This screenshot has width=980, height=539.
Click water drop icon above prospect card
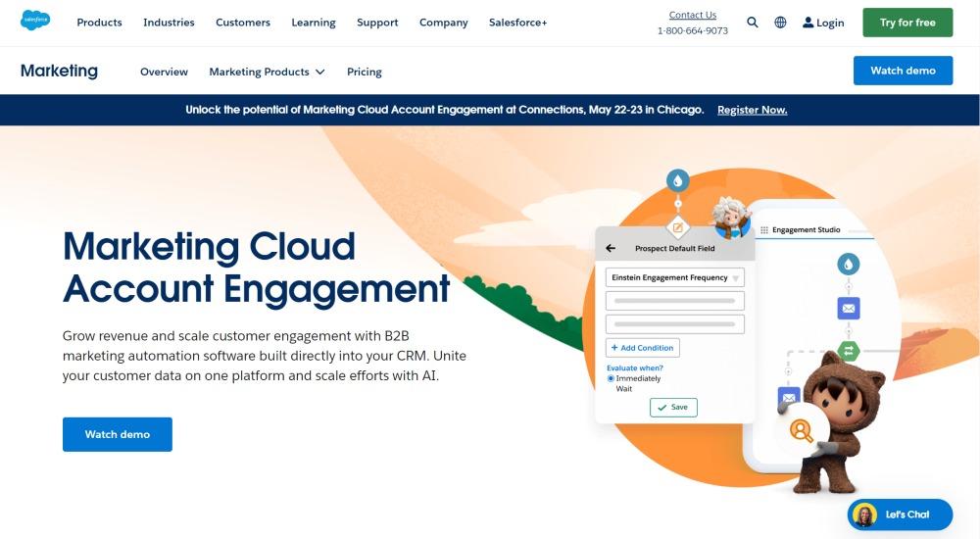677,180
